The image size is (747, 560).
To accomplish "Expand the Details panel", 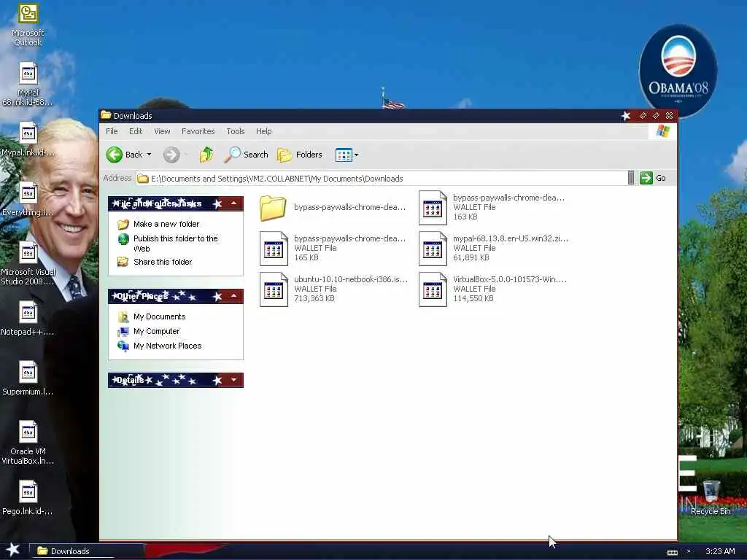I will tap(234, 380).
